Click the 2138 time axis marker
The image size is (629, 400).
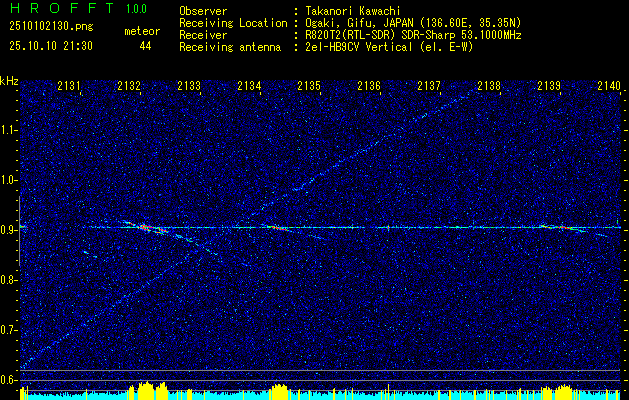coord(489,85)
